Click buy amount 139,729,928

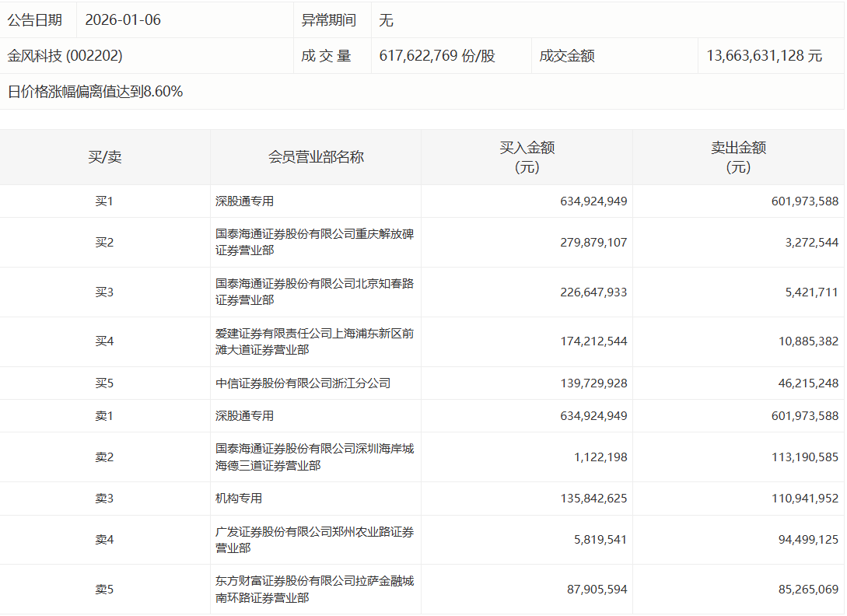pyautogui.click(x=593, y=383)
